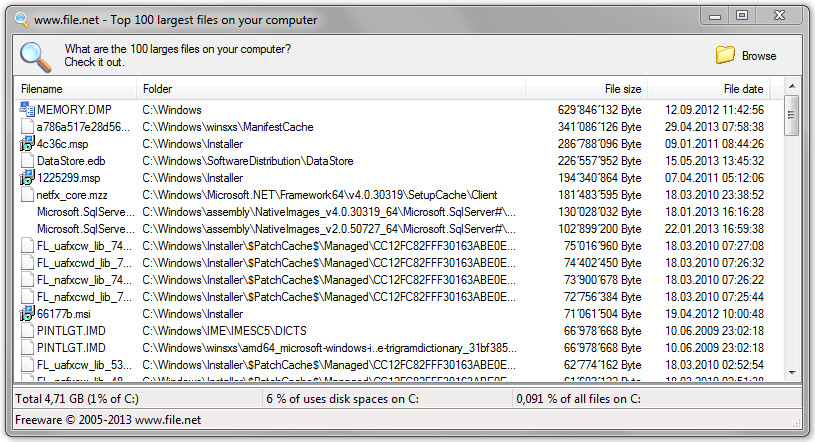
Task: Click the Browse folder icon
Action: 726,55
